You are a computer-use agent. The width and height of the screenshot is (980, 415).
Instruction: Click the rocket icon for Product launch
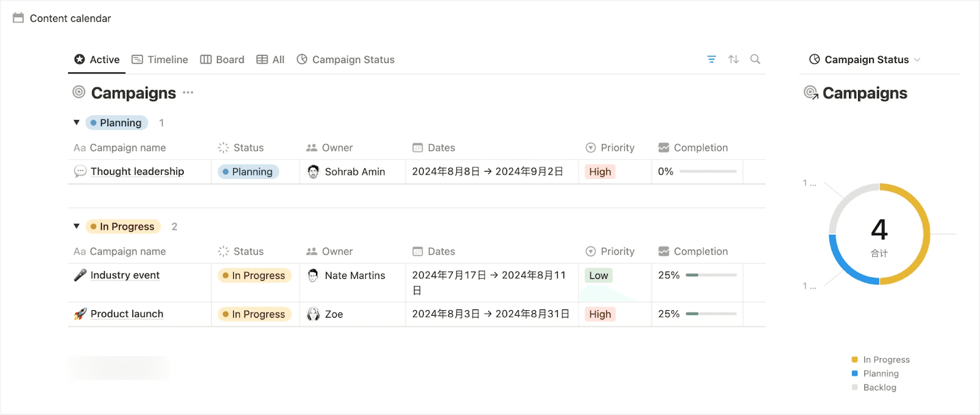click(x=80, y=314)
